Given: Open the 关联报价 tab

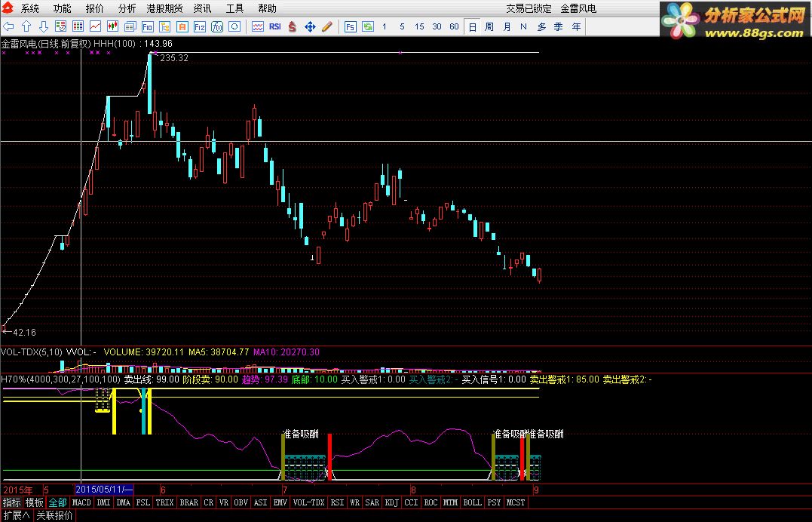Looking at the screenshot, I should 54,515.
